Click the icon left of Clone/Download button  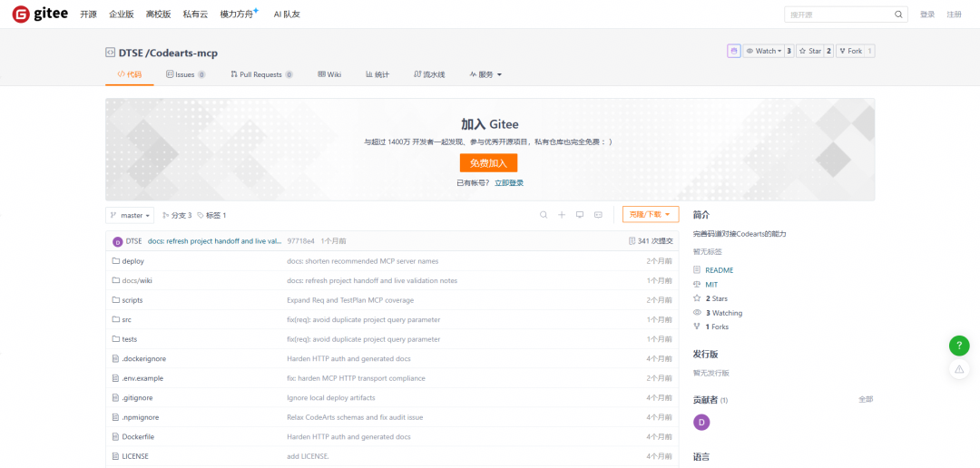(598, 215)
